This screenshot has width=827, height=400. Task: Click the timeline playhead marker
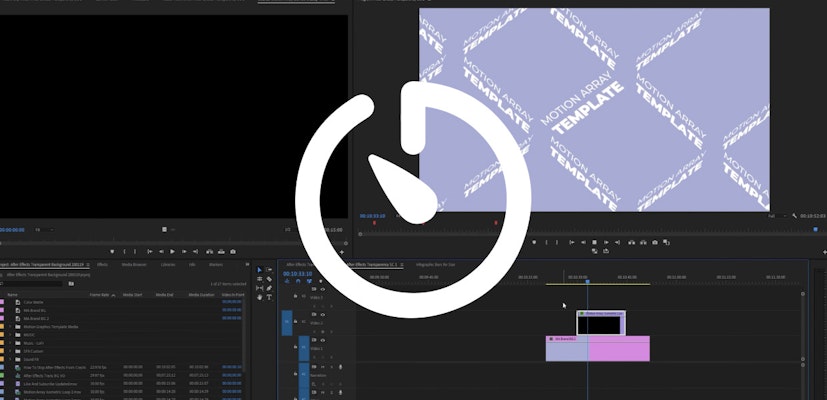click(587, 281)
